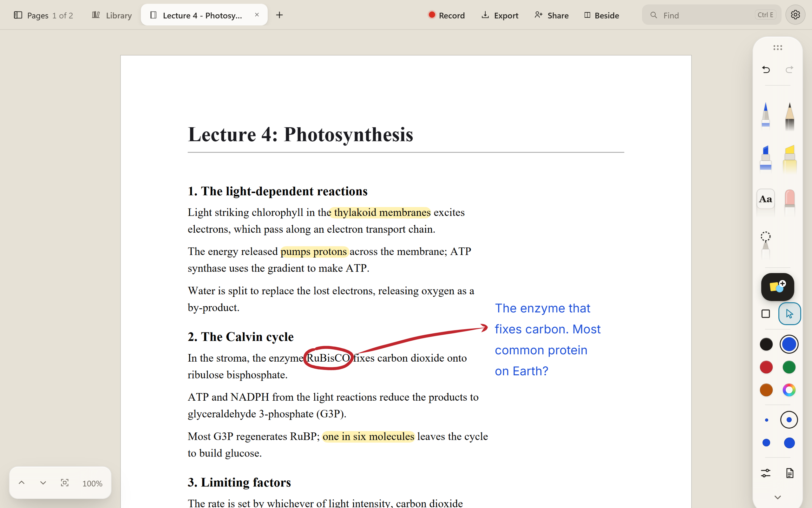The image size is (812, 508).
Task: Open the Pages sidebar panel
Action: click(x=43, y=15)
